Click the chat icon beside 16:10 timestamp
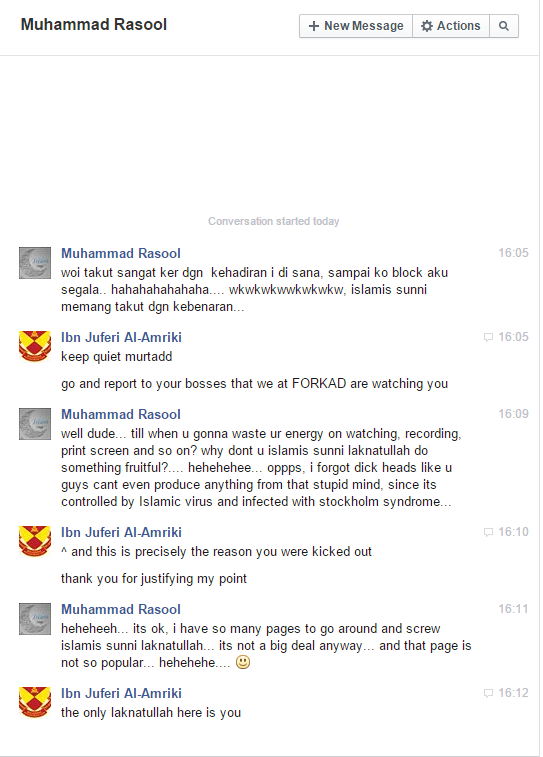This screenshot has width=543, height=757. point(488,532)
